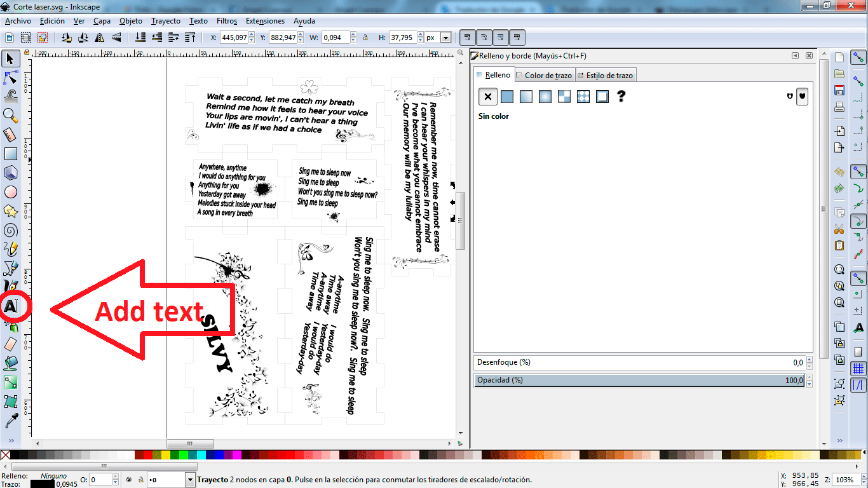Select the nonzero fill rule button
The height and width of the screenshot is (488, 868).
coord(802,97)
